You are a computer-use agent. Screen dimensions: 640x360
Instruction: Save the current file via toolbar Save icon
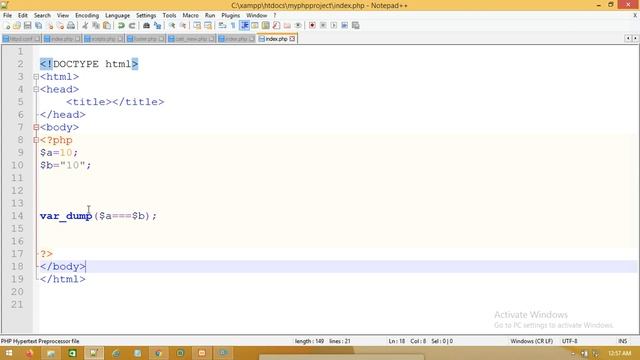27,26
